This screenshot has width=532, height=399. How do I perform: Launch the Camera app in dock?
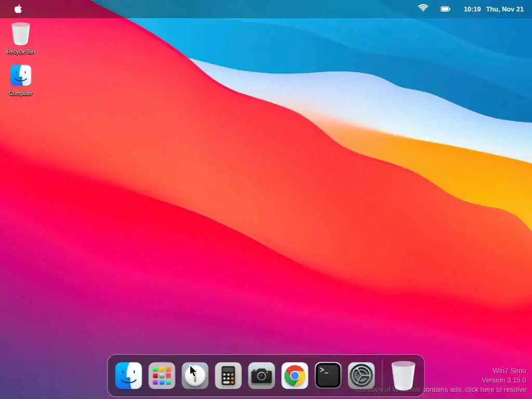[262, 376]
